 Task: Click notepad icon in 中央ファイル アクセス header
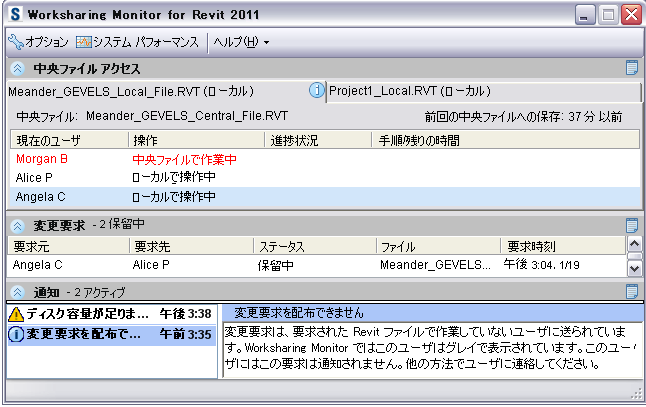tap(632, 68)
